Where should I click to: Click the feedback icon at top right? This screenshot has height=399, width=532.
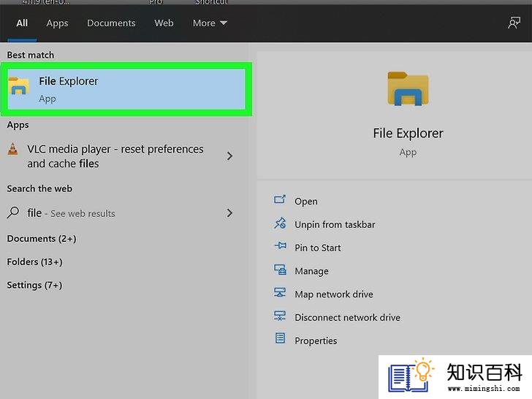pos(514,23)
